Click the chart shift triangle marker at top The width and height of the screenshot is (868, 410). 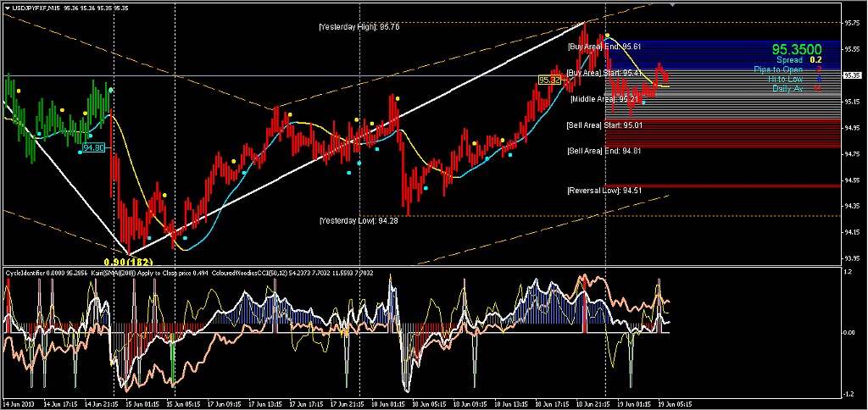coord(673,4)
